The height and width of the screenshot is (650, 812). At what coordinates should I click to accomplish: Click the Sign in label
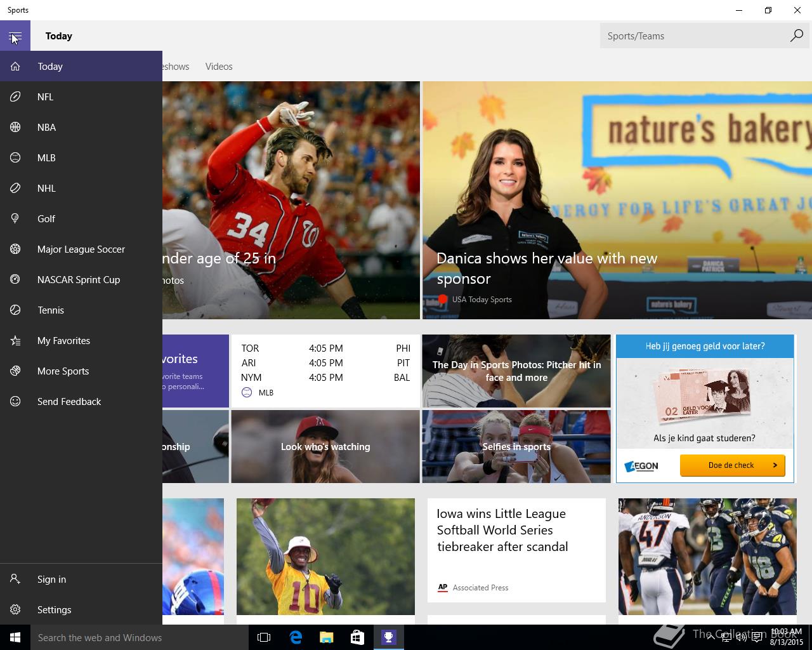51,579
